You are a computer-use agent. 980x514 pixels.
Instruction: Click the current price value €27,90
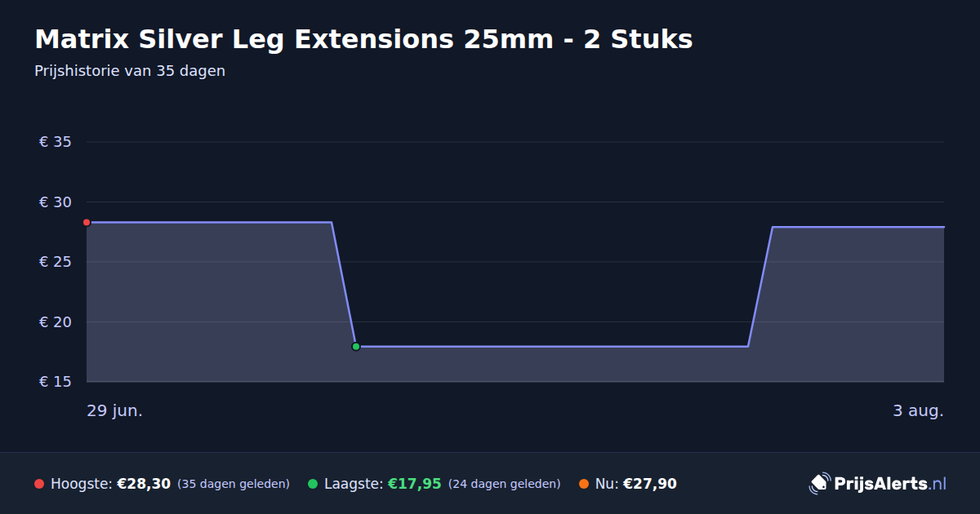[650, 484]
